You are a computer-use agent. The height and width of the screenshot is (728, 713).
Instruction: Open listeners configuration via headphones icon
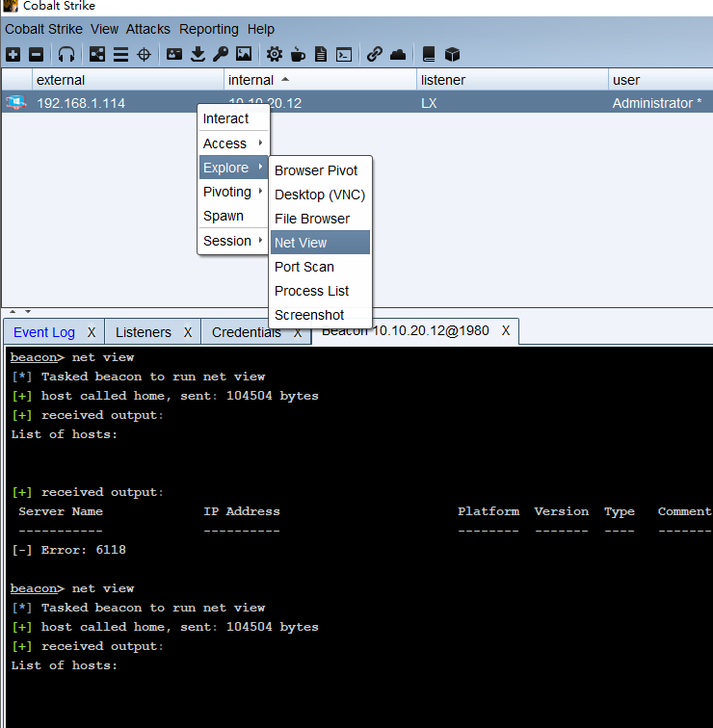(x=66, y=54)
